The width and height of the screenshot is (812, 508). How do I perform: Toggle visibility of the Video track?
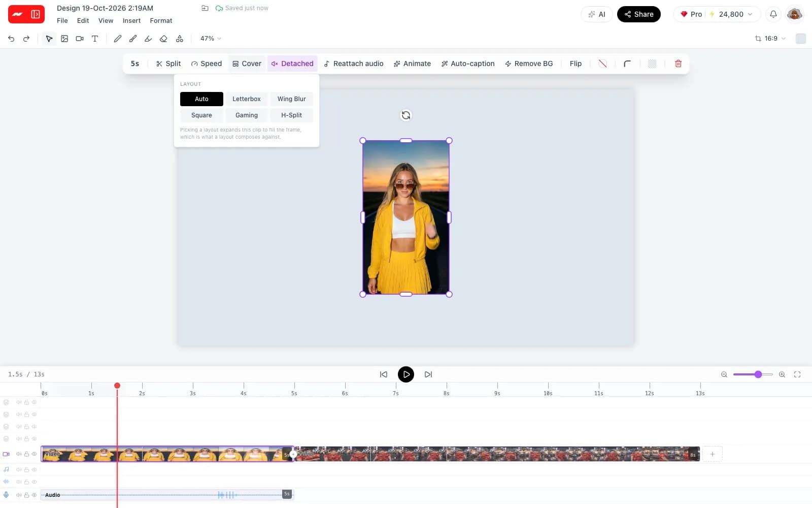(x=35, y=454)
